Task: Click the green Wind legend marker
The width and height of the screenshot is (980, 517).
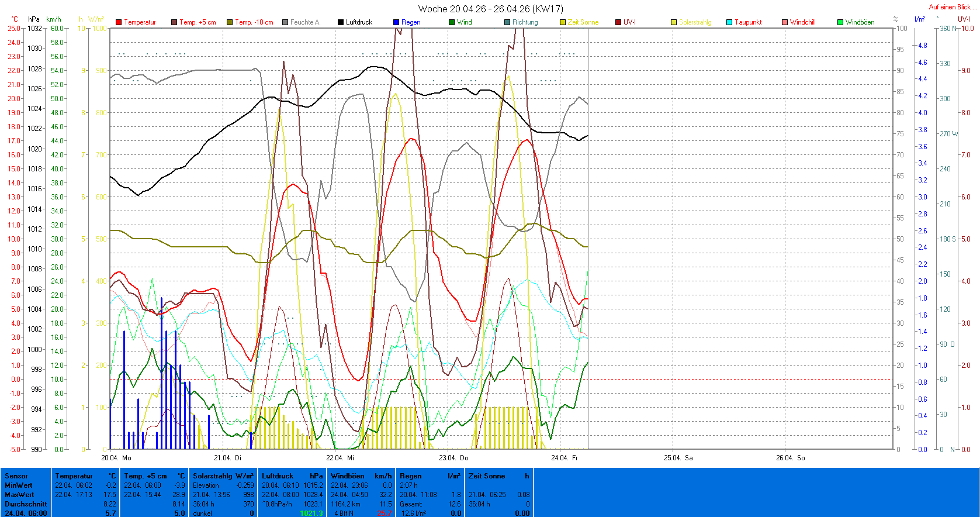Action: click(x=452, y=22)
